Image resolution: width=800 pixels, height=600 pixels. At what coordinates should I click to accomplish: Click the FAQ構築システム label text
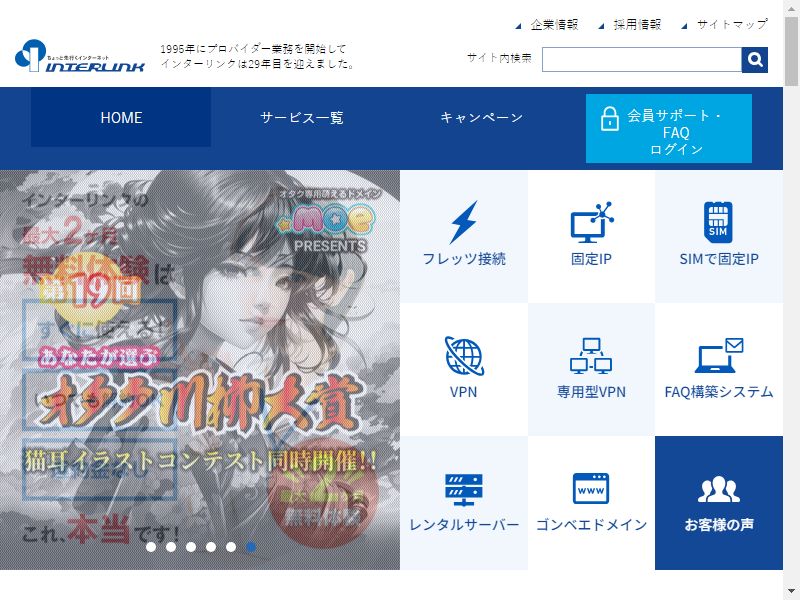click(x=719, y=392)
